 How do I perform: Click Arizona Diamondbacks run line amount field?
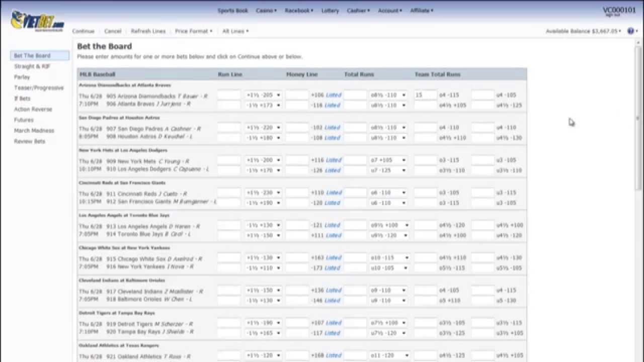coord(229,95)
